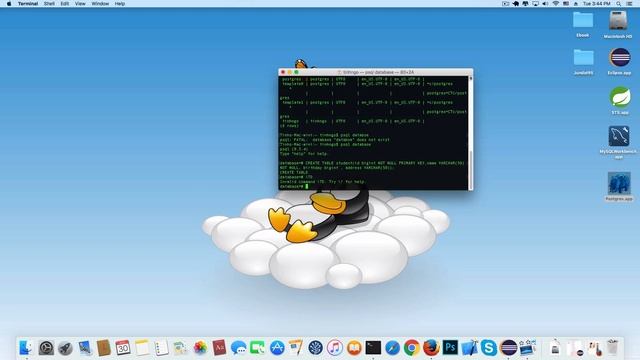
Task: Click the Terminal prompt cursor line
Action: 373,187
